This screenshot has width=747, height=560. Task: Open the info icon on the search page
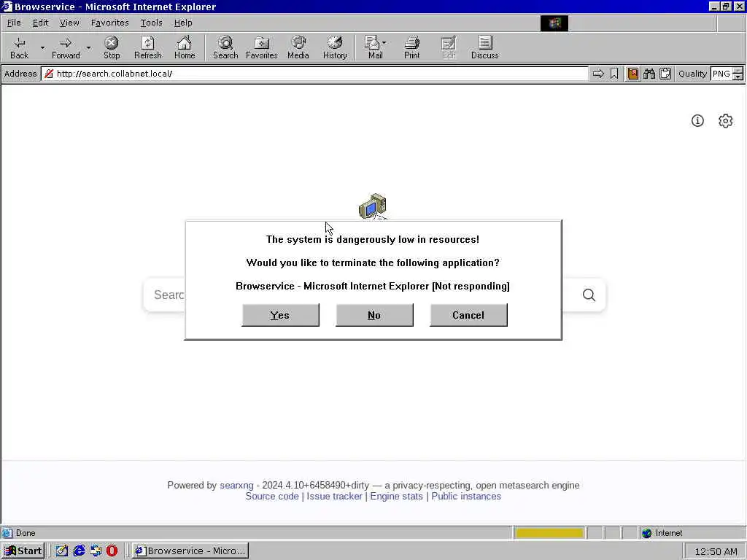tap(697, 120)
